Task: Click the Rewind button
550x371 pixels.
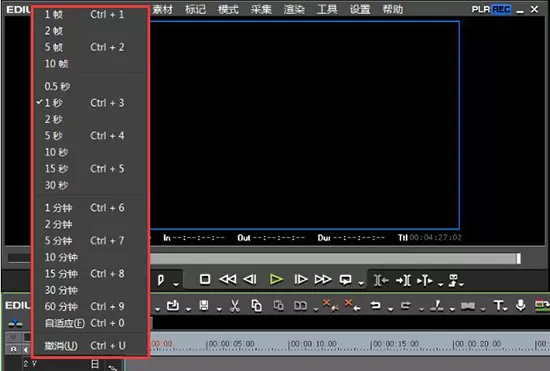Action: pyautogui.click(x=228, y=279)
